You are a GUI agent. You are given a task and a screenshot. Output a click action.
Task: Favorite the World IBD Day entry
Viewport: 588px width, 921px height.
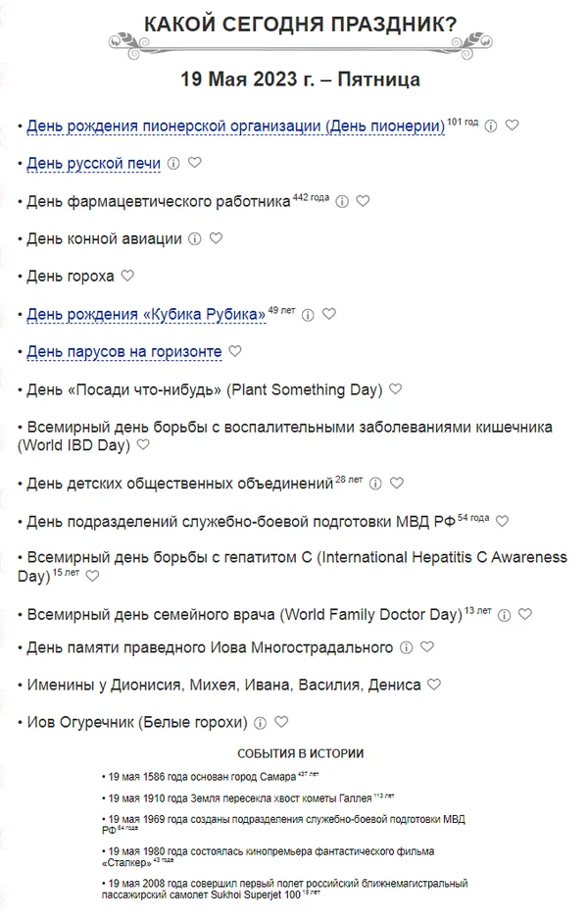143,444
